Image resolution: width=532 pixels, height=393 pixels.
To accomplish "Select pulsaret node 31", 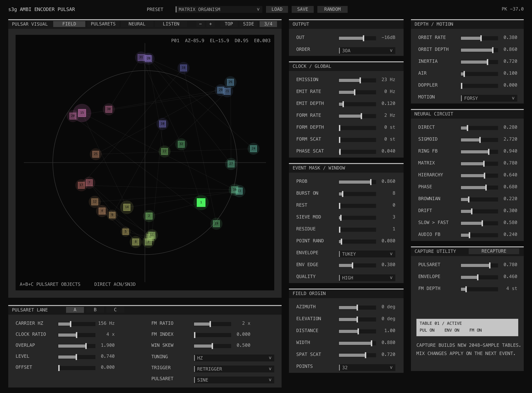I will tap(141, 57).
